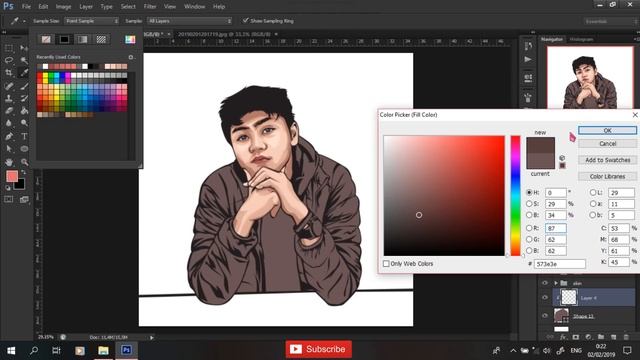Select the Pen tool

click(x=9, y=136)
